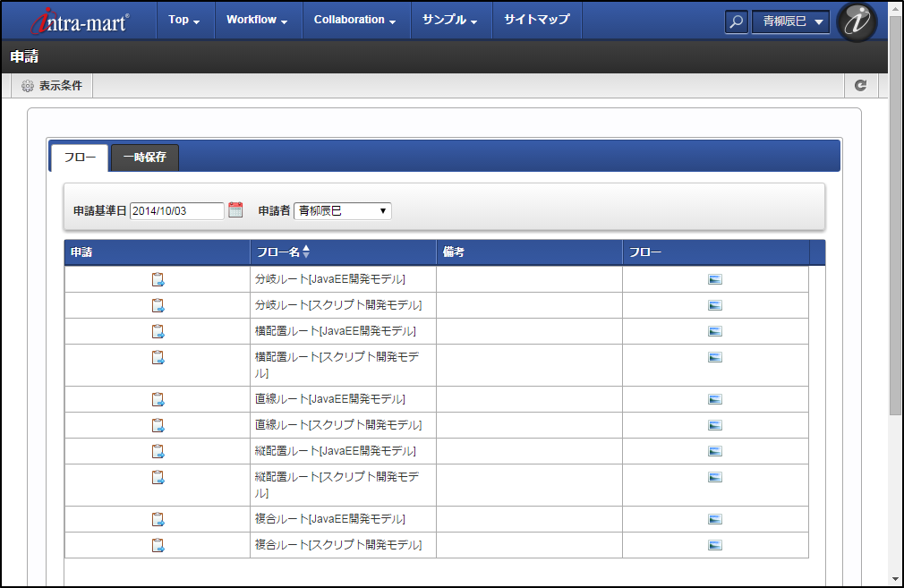Open the サイトマップ link
This screenshot has height=588, width=904.
pyautogui.click(x=536, y=20)
